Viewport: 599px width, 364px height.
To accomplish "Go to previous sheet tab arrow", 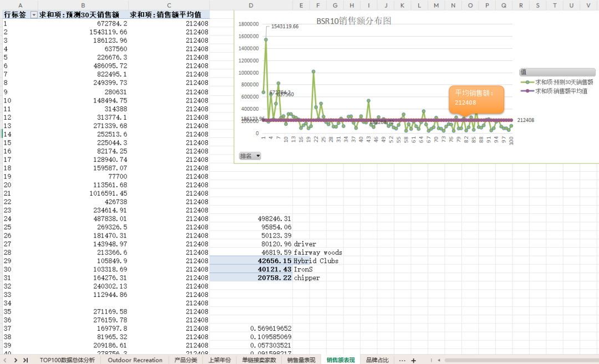I will [x=5, y=360].
